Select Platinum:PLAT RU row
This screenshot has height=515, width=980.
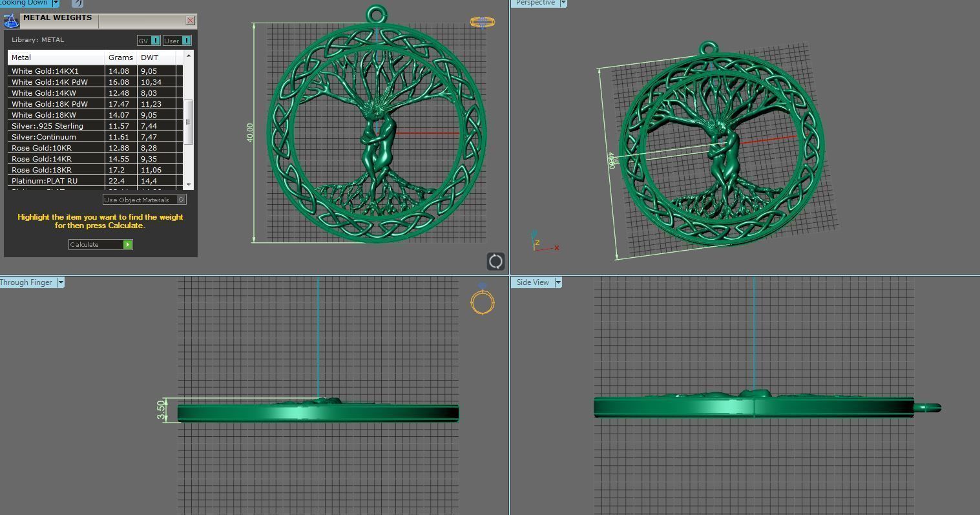pos(95,181)
